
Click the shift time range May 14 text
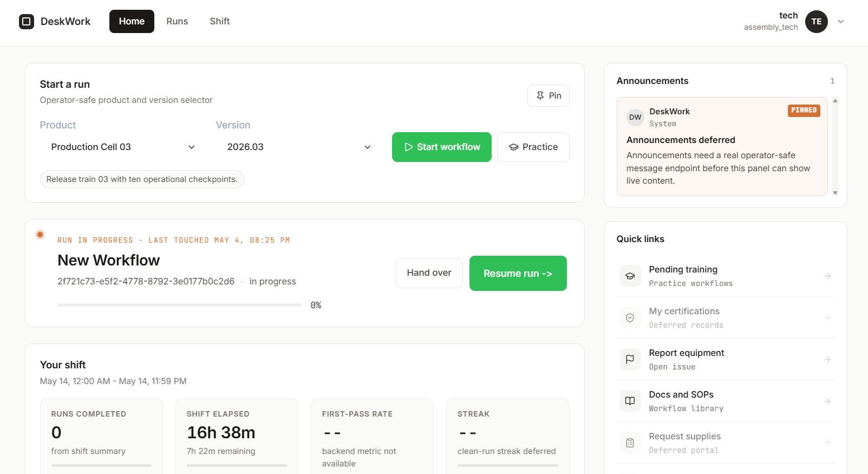click(113, 381)
